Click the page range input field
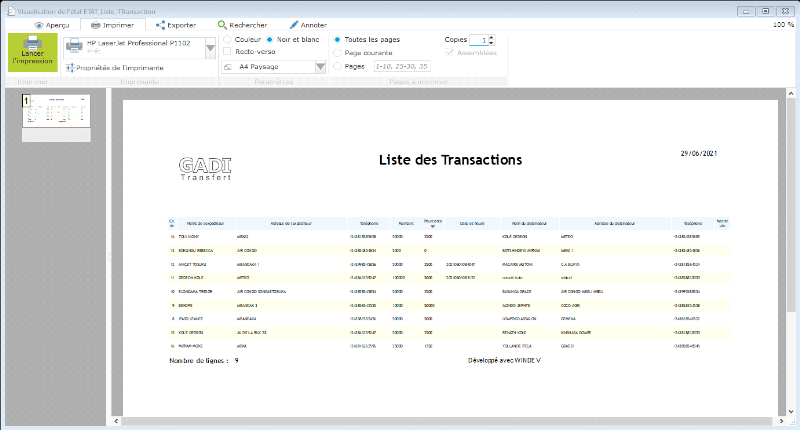 (400, 65)
